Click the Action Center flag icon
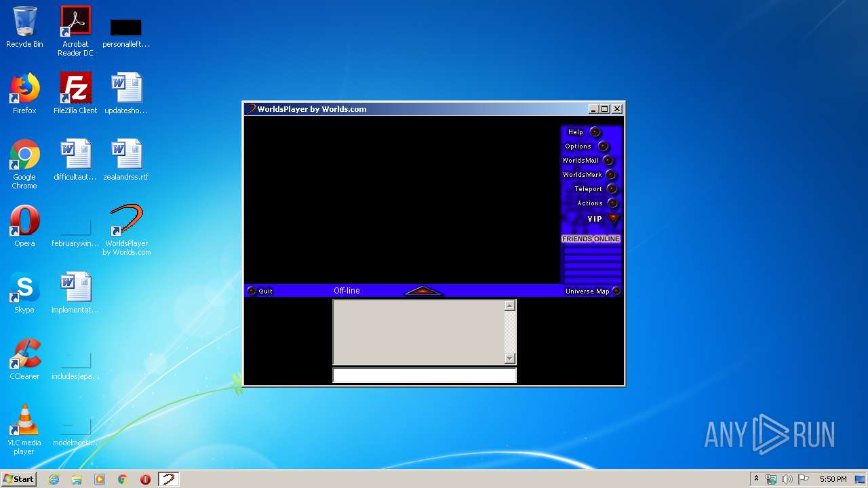 pyautogui.click(x=804, y=479)
